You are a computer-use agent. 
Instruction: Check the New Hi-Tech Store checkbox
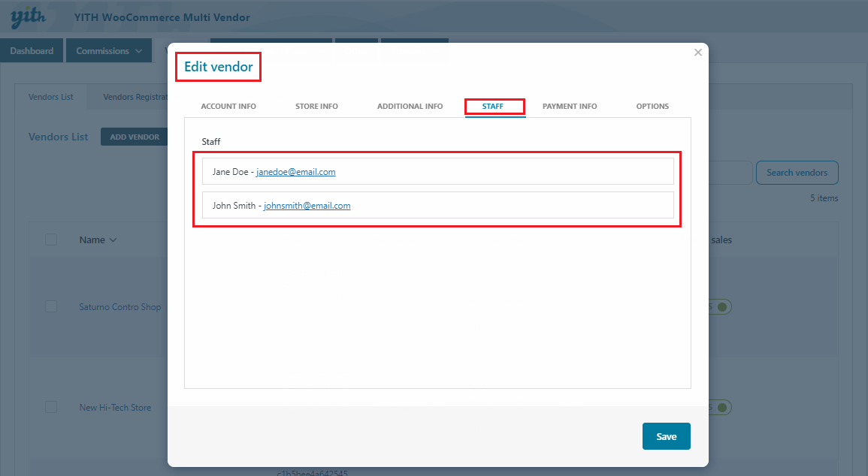coord(51,407)
